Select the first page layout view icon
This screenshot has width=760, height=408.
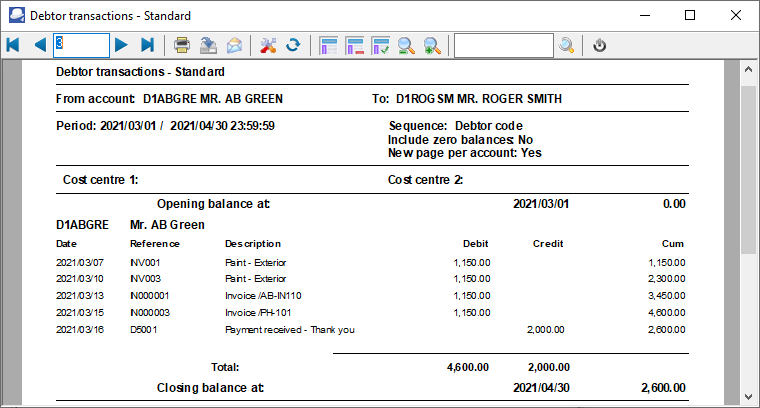(328, 45)
